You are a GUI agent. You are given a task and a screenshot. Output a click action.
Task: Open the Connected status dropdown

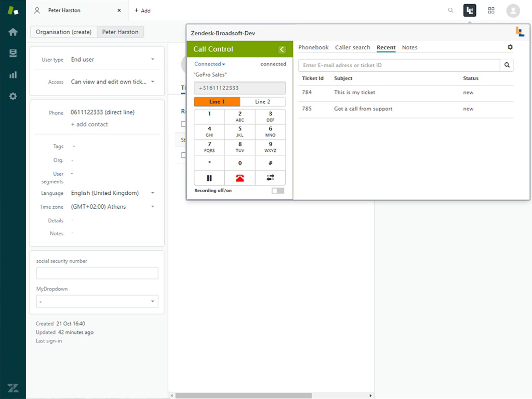click(209, 64)
